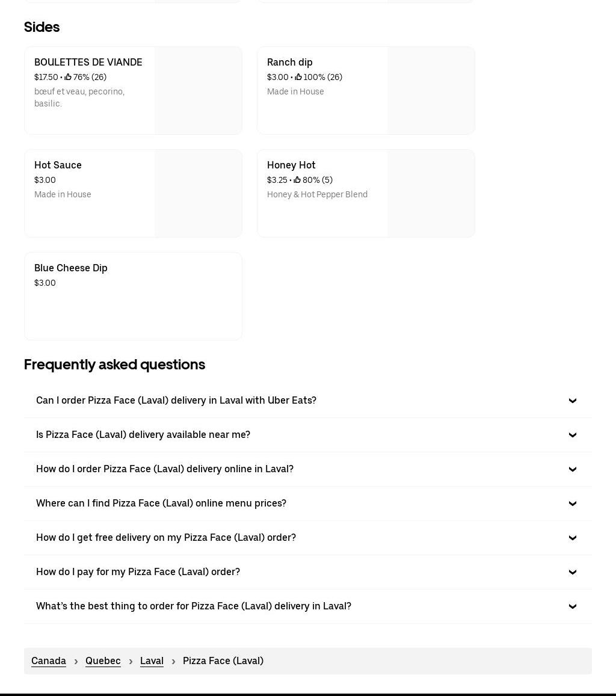The width and height of the screenshot is (616, 696).
Task: Open the Quebec breadcrumb link
Action: click(103, 661)
